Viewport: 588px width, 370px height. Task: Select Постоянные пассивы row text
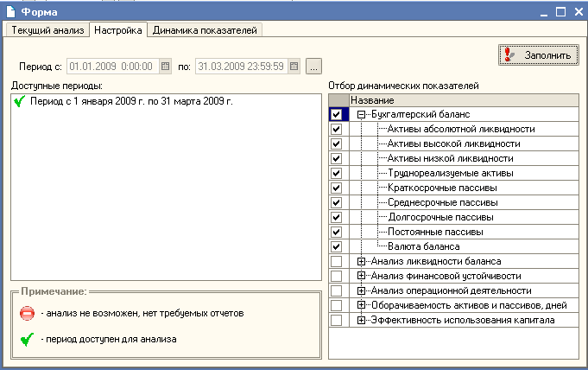coord(435,232)
